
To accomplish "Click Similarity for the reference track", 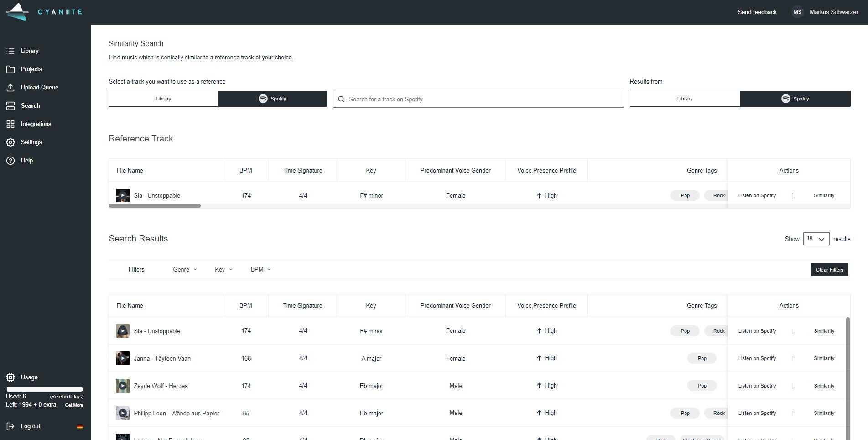I will (824, 195).
